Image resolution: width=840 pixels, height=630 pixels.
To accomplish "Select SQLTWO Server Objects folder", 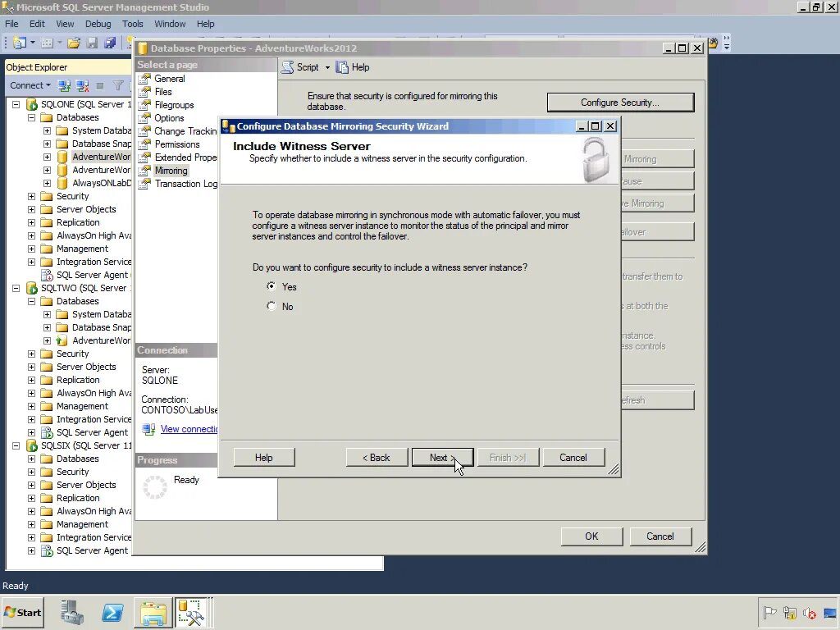I will [85, 367].
